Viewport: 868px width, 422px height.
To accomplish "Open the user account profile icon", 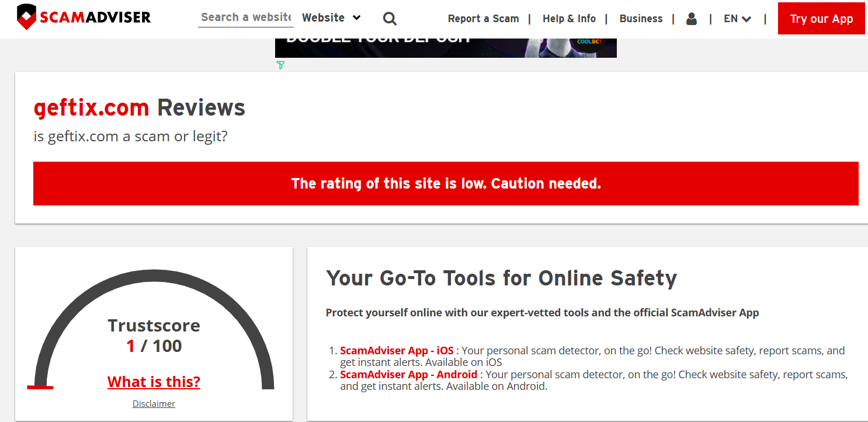I will [x=692, y=19].
